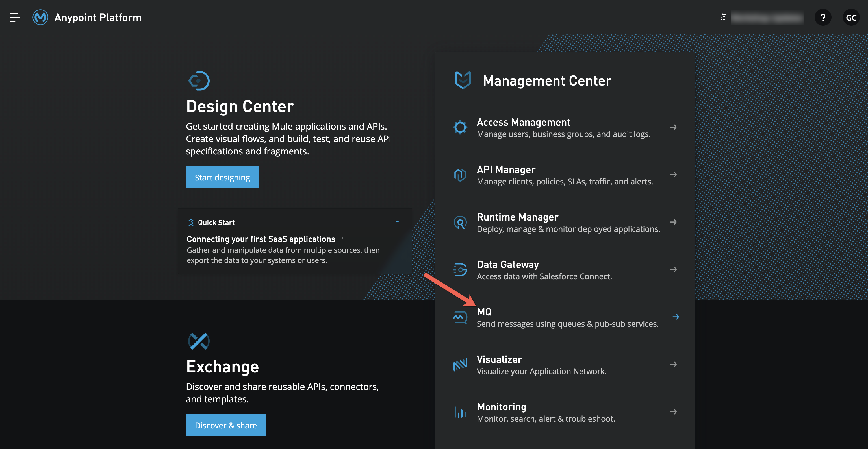The width and height of the screenshot is (868, 449).
Task: Open the GC user profile avatar
Action: point(851,18)
